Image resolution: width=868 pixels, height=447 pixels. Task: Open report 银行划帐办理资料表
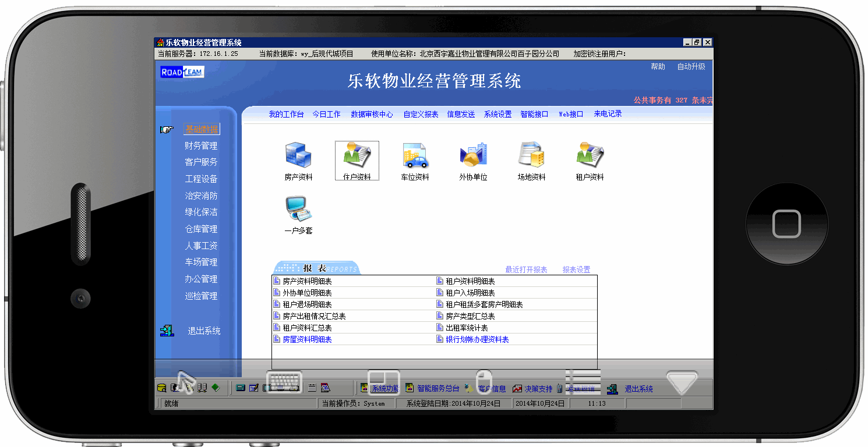tap(477, 339)
